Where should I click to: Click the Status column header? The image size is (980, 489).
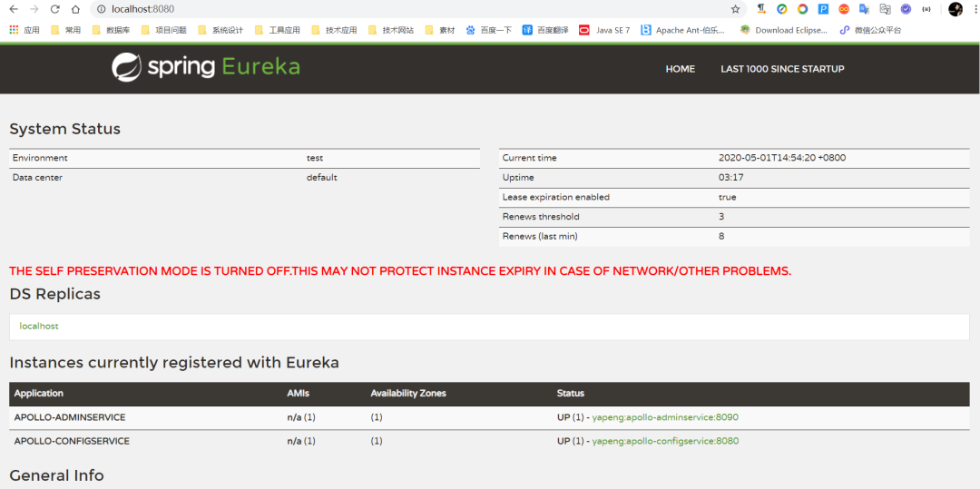point(571,394)
